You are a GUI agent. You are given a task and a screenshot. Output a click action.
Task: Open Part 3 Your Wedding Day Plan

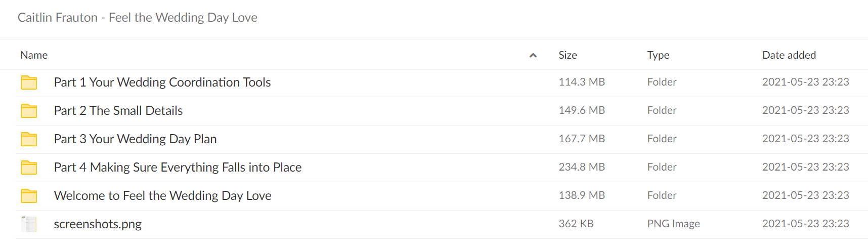coord(135,139)
